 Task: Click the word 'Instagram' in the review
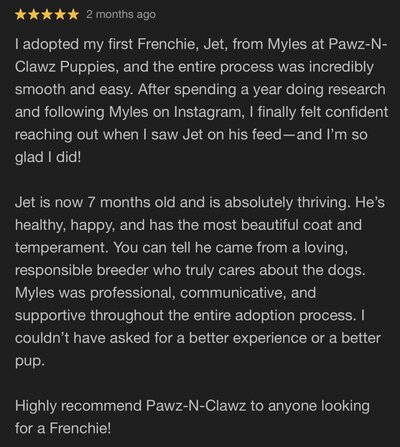[x=206, y=112]
